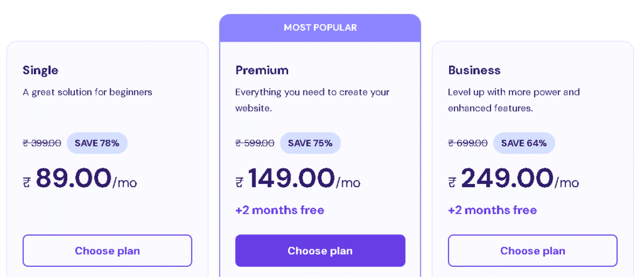Screen dimensions: 644x277
Task: Click 'Level up with more power' description
Action: pyautogui.click(x=514, y=100)
